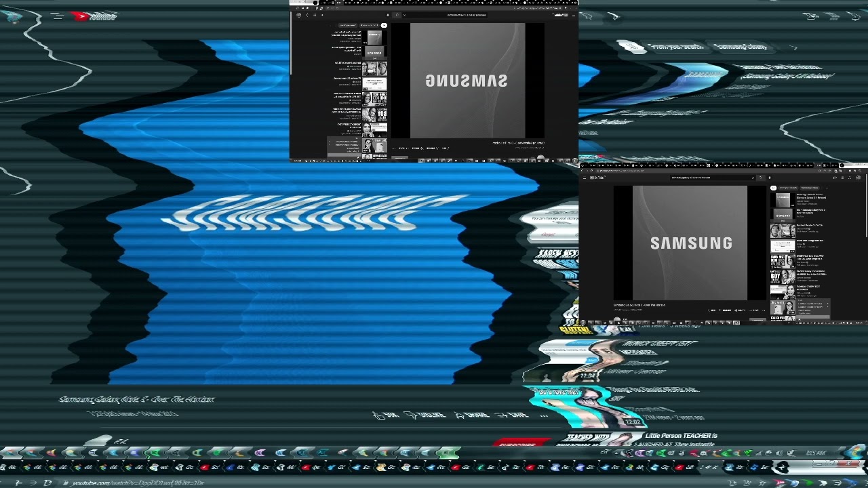Activate voice search microphone in bottom-right window

tap(770, 178)
